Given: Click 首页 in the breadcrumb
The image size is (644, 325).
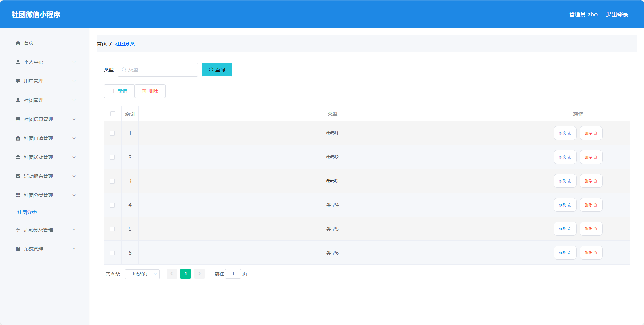Looking at the screenshot, I should pyautogui.click(x=102, y=44).
